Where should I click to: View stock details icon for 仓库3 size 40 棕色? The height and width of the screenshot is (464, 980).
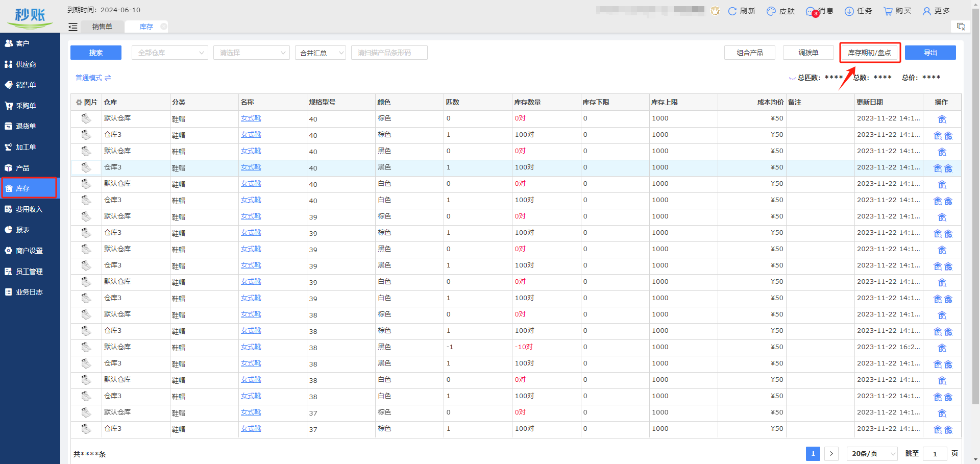[x=938, y=136]
